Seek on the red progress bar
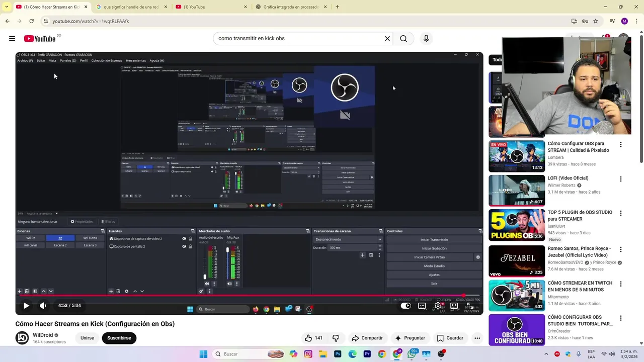This screenshot has height=362, width=644. [x=249, y=296]
